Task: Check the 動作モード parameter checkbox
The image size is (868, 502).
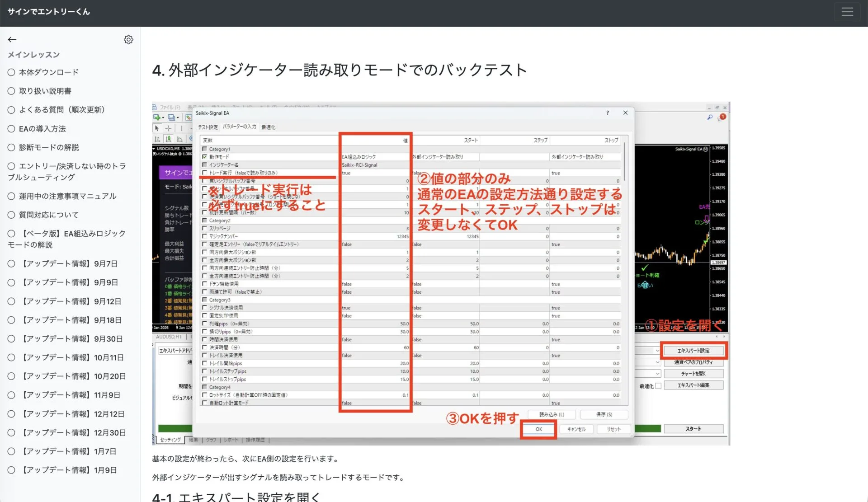Action: tap(204, 157)
